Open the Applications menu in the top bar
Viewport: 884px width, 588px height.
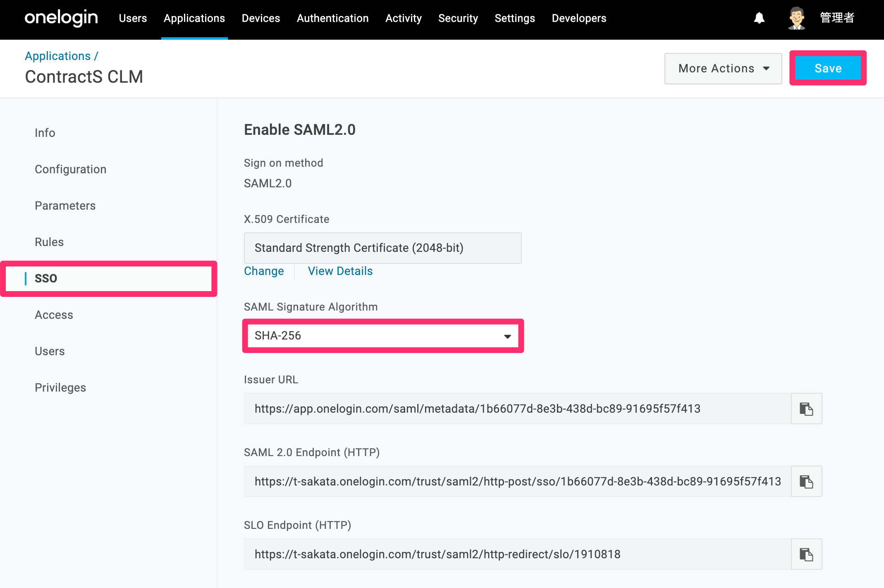coord(194,18)
